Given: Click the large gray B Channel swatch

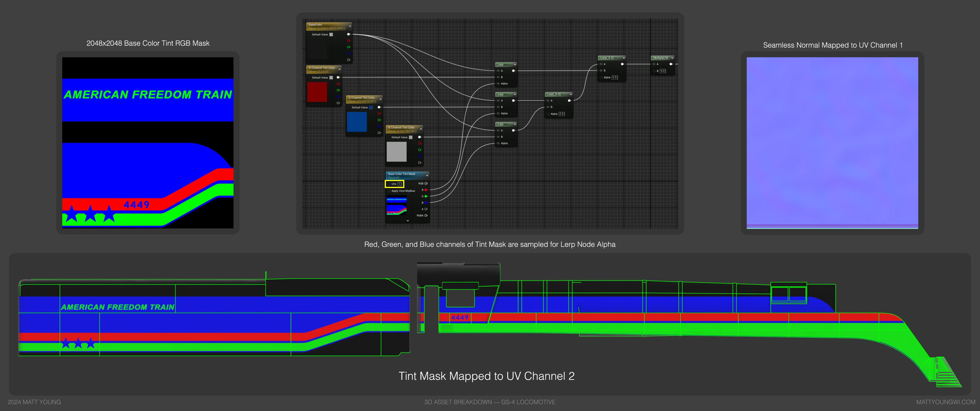Looking at the screenshot, I should 397,151.
